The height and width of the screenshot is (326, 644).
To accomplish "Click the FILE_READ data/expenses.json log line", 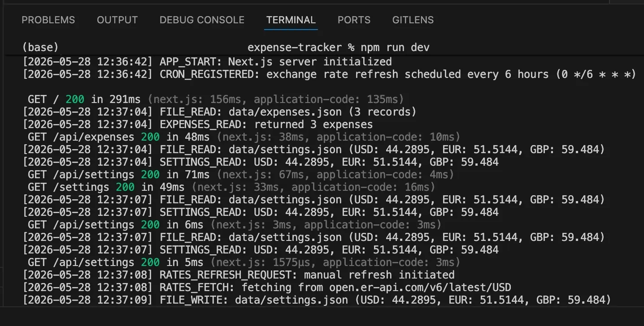I will (x=219, y=112).
